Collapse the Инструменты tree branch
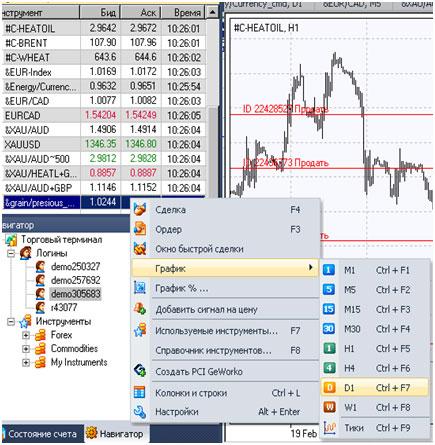Image resolution: width=435 pixels, height=445 pixels. (x=11, y=322)
